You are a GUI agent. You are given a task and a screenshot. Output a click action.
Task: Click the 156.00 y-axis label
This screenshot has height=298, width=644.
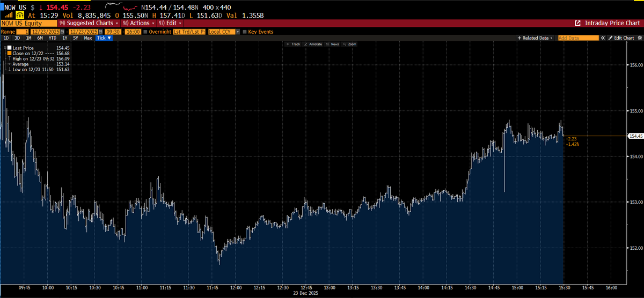click(x=635, y=65)
